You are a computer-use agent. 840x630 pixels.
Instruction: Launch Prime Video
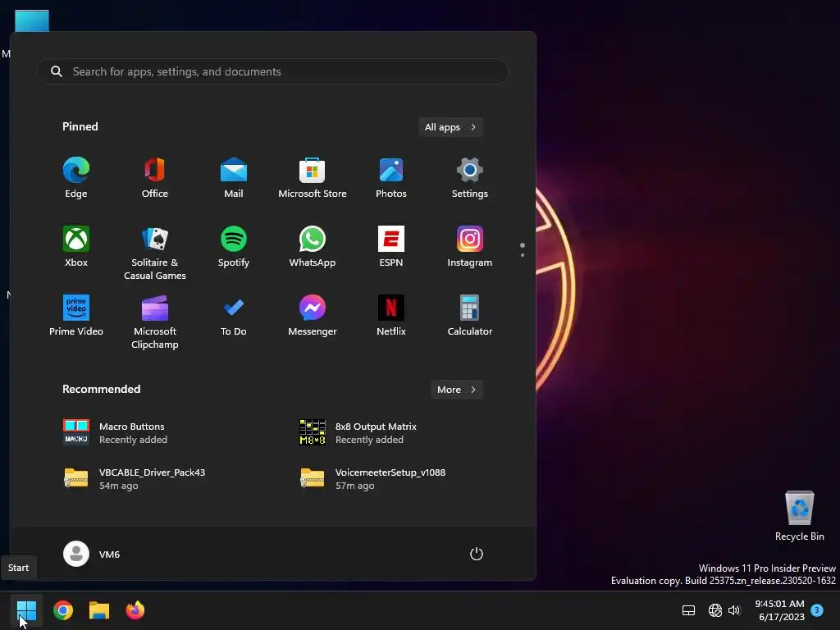(76, 316)
